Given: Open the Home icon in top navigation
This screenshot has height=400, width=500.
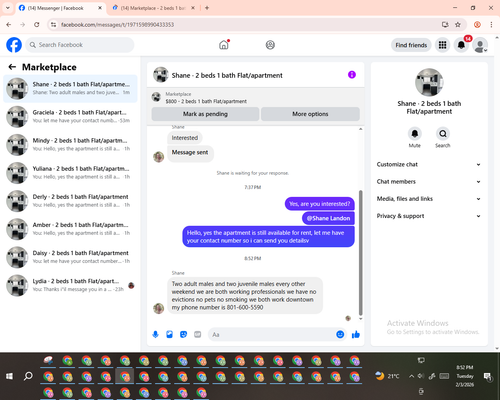Looking at the screenshot, I should [224, 45].
